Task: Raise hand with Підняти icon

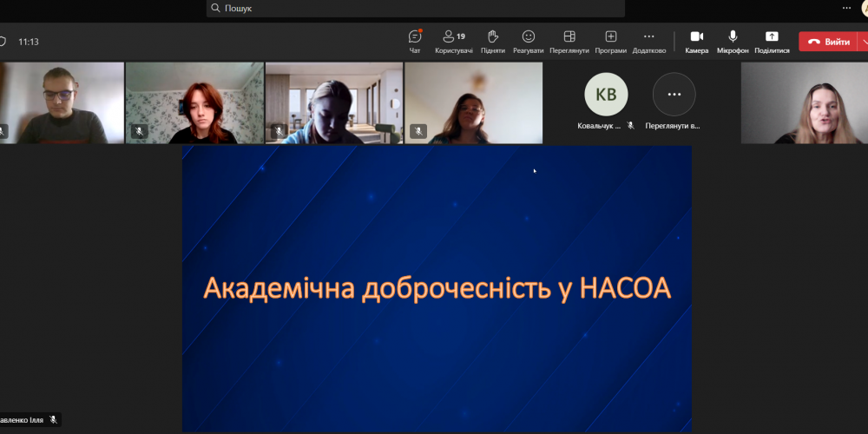Action: coord(493,40)
